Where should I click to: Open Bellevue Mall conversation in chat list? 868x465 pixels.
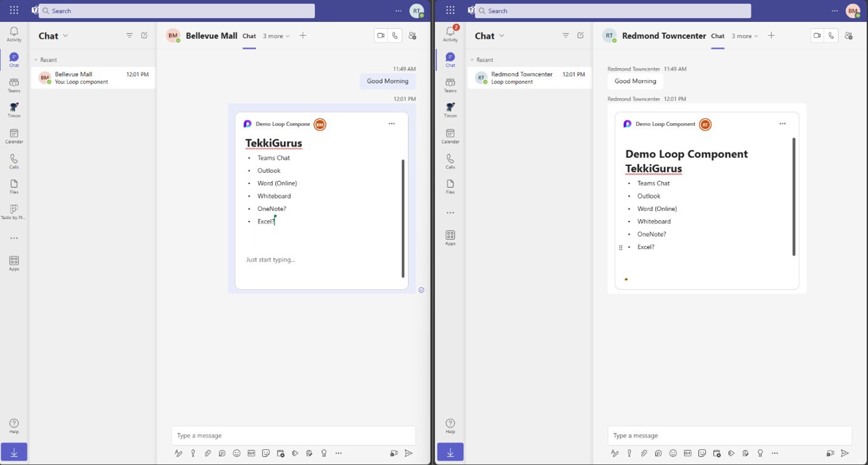coord(93,78)
